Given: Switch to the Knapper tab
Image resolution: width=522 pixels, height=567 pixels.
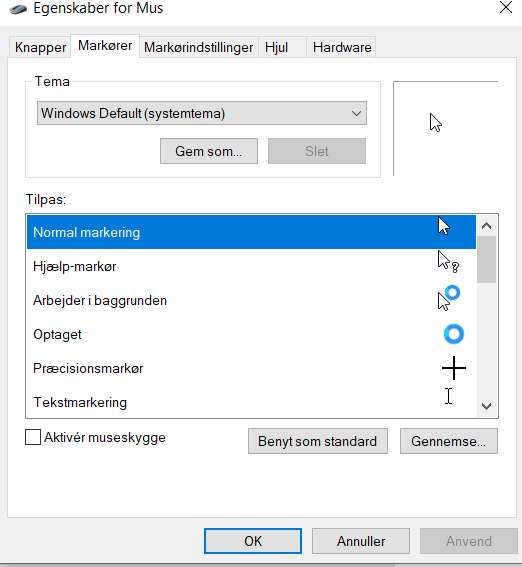Looking at the screenshot, I should point(40,47).
